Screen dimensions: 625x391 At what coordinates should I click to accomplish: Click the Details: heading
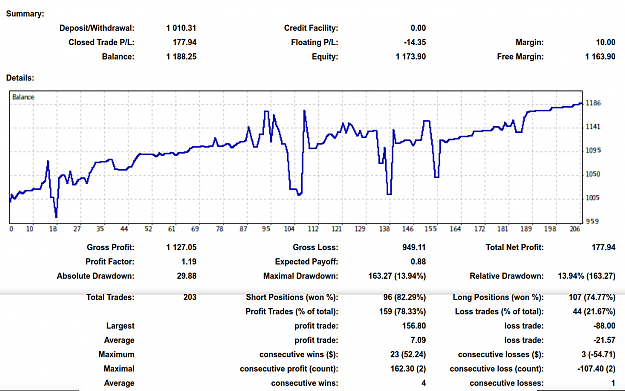tap(20, 78)
